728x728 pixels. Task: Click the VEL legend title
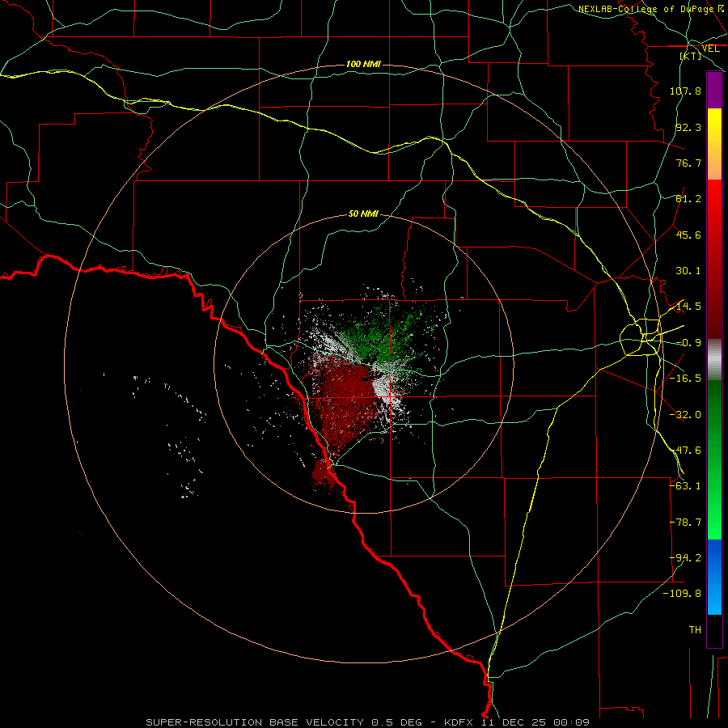(x=710, y=49)
